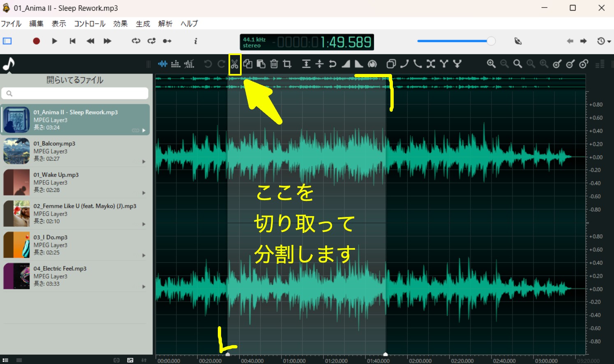Click the redo icon
This screenshot has width=614, height=364.
(x=221, y=64)
